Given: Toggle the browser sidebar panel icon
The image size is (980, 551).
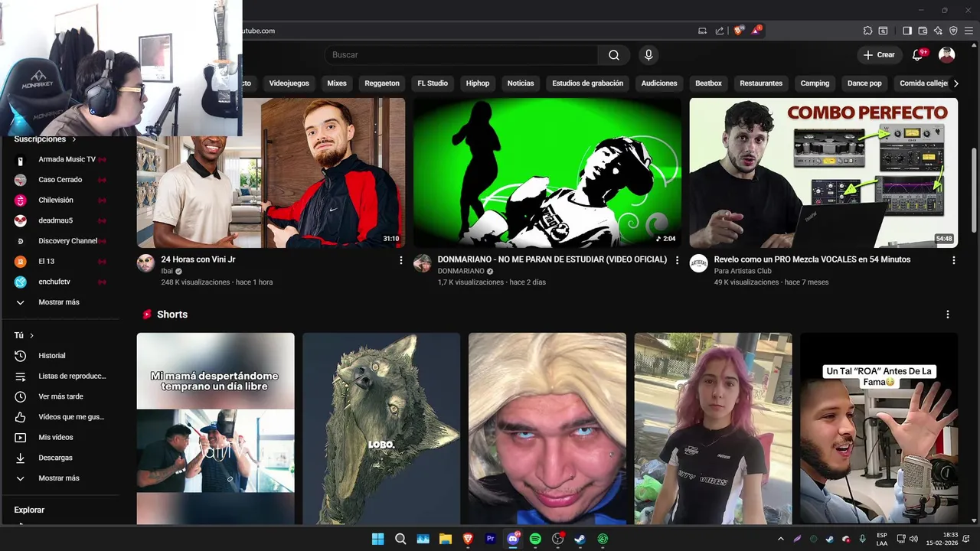Looking at the screenshot, I should click(x=907, y=31).
